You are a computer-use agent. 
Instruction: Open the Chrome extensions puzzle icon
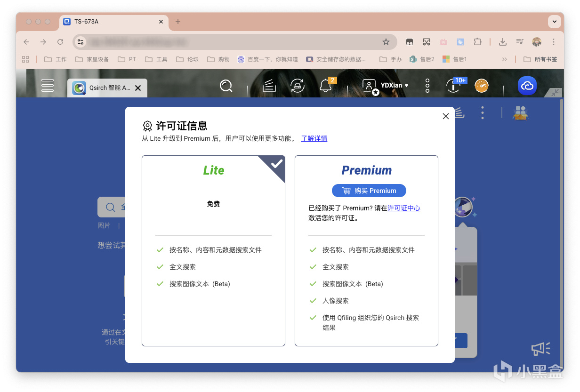click(477, 42)
